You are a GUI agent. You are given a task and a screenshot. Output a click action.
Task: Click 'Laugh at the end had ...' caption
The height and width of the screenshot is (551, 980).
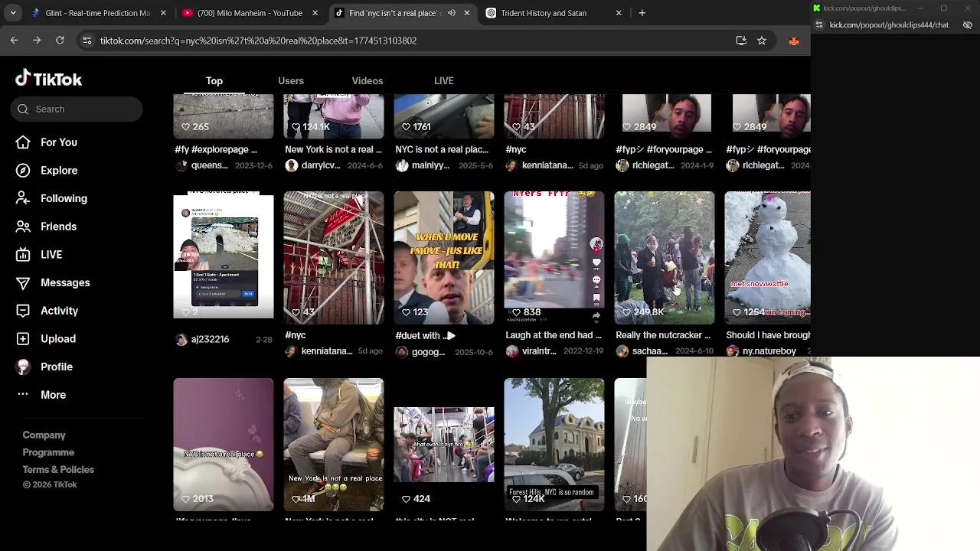[554, 335]
